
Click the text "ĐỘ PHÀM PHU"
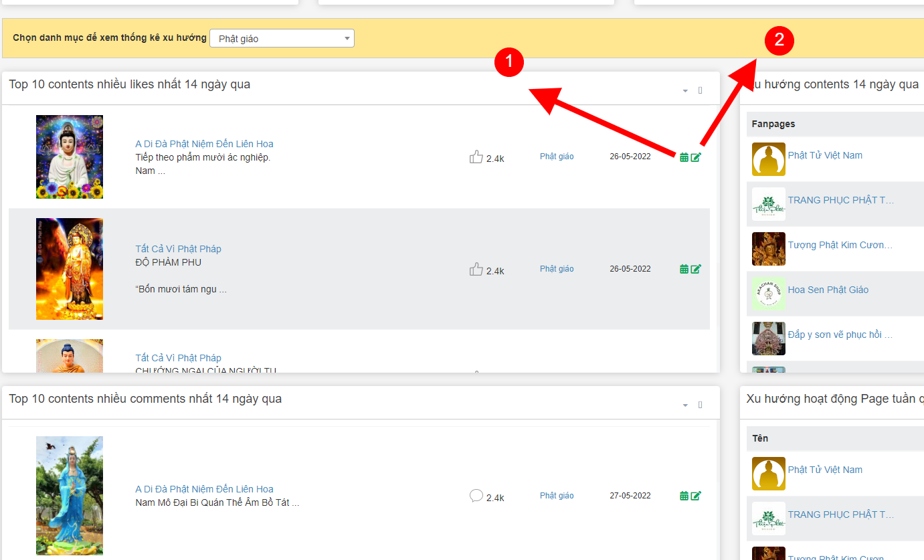[x=168, y=262]
